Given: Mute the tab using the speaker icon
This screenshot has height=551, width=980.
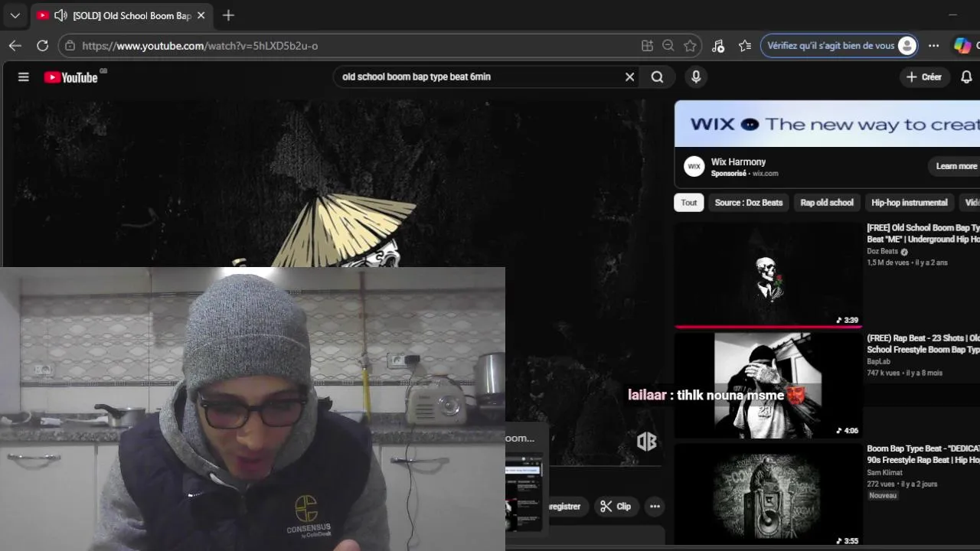Looking at the screenshot, I should 61,15.
